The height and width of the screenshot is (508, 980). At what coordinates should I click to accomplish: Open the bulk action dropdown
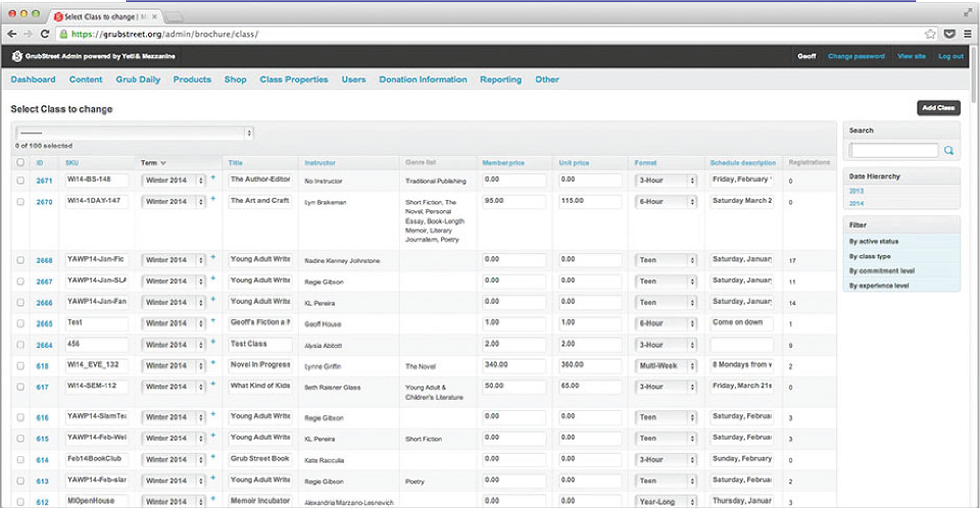point(135,133)
